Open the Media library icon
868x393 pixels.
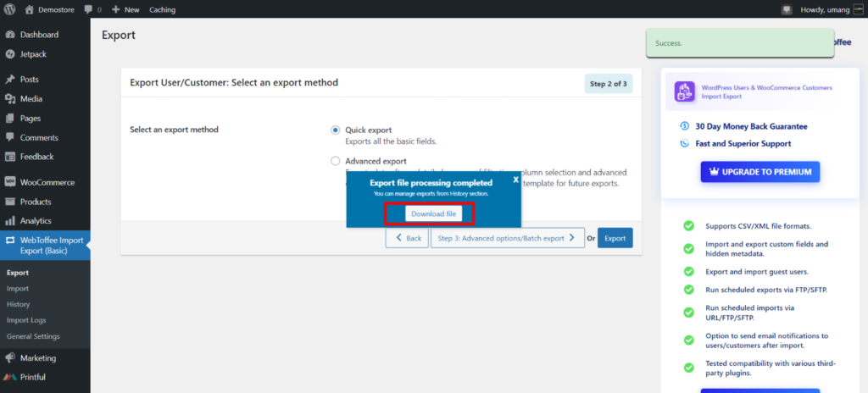10,99
